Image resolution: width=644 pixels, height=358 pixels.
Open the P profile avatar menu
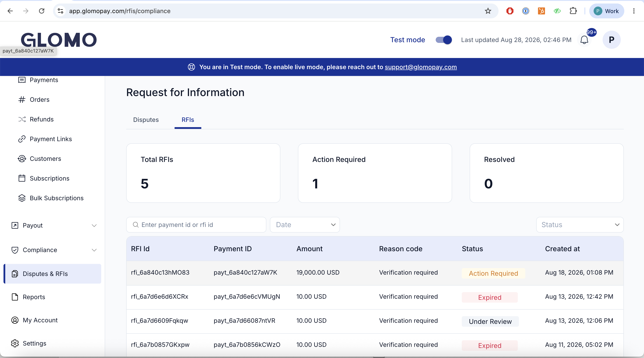611,40
